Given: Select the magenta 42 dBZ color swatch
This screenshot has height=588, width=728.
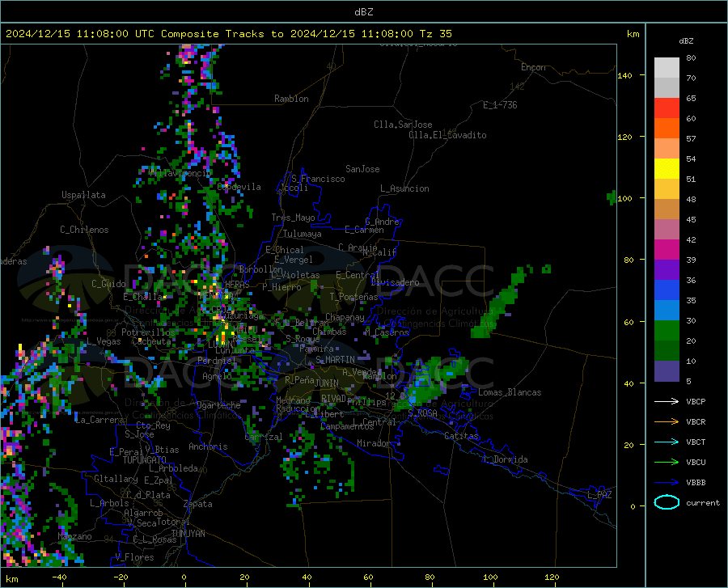Looking at the screenshot, I should 667,250.
